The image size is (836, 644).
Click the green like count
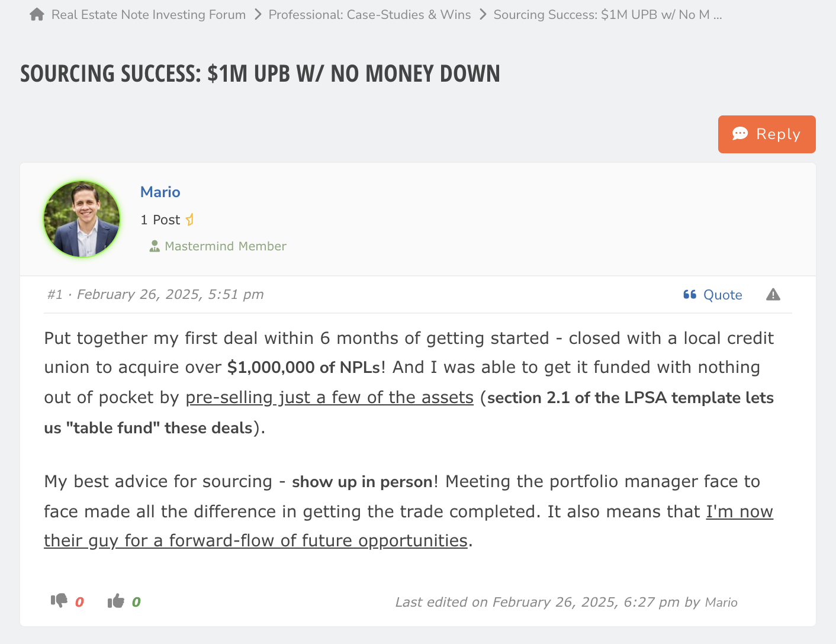pyautogui.click(x=136, y=602)
